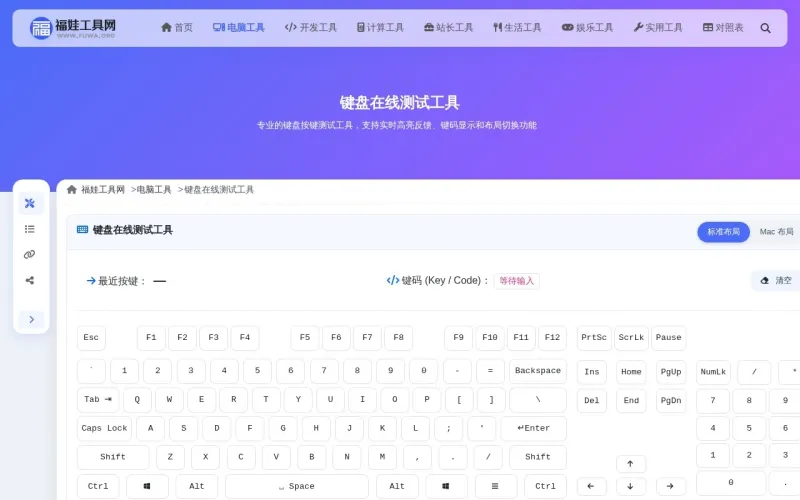Click the Tab key
The image size is (800, 500).
[x=98, y=399]
